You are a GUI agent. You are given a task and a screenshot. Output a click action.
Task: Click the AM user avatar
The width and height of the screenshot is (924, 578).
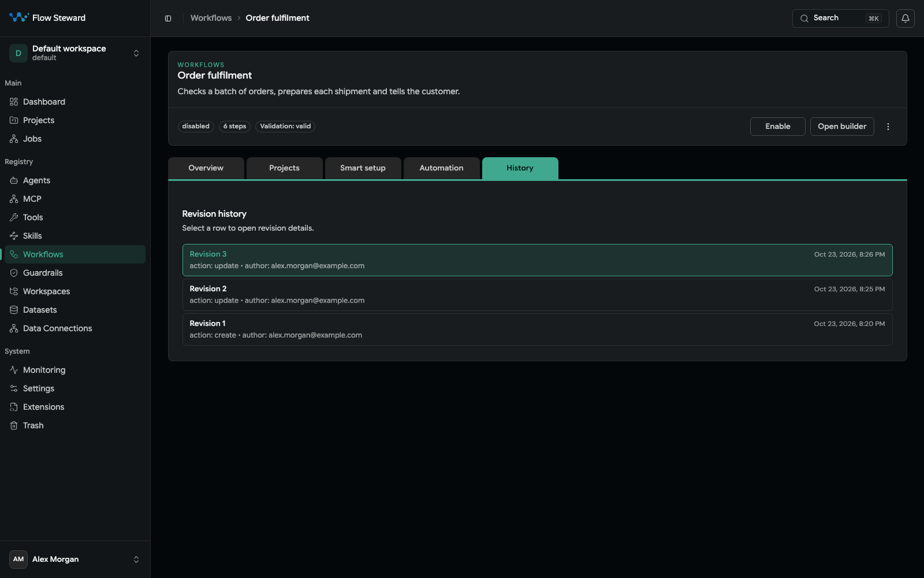[x=18, y=560]
